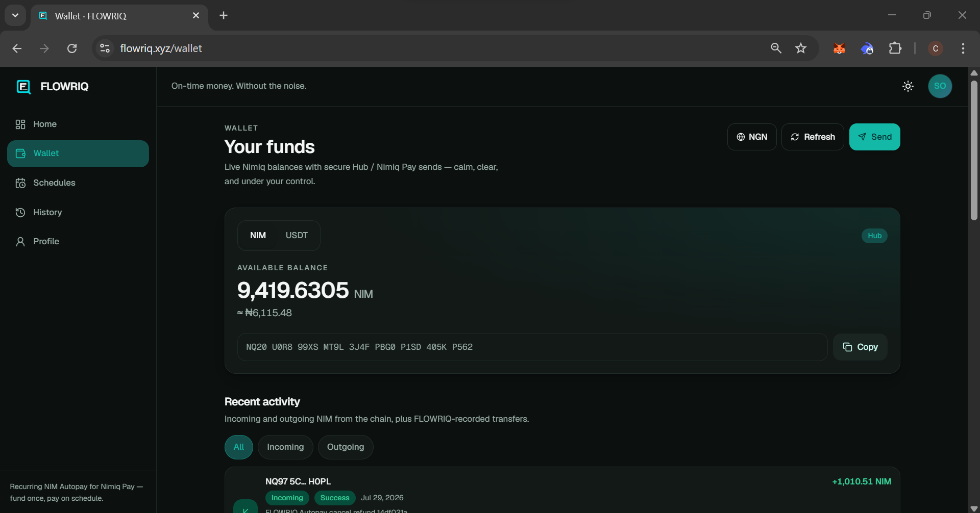Click the Send button

[874, 137]
